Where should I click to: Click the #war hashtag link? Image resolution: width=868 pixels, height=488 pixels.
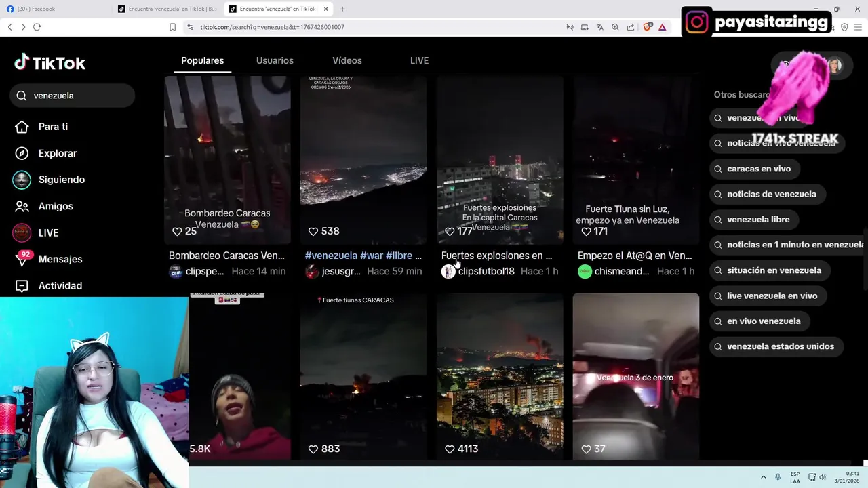[372, 256]
